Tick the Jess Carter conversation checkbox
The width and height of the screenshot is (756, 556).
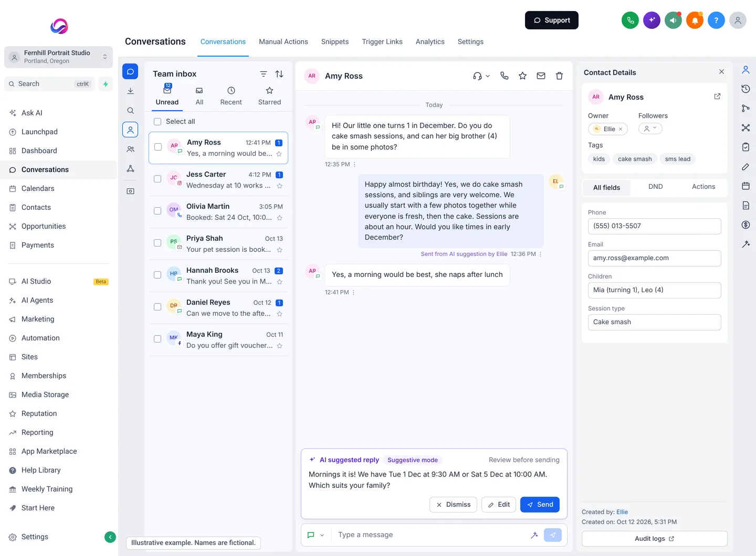157,179
